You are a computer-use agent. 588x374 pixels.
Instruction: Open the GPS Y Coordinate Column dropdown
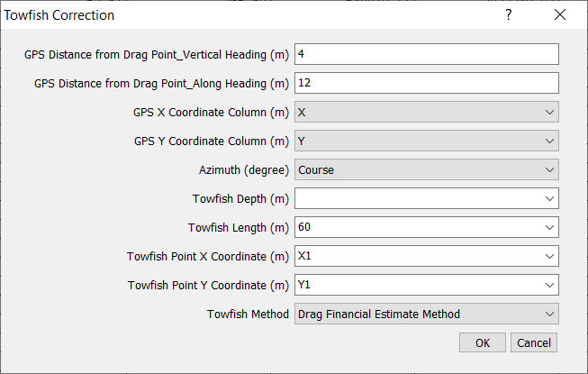pos(427,141)
